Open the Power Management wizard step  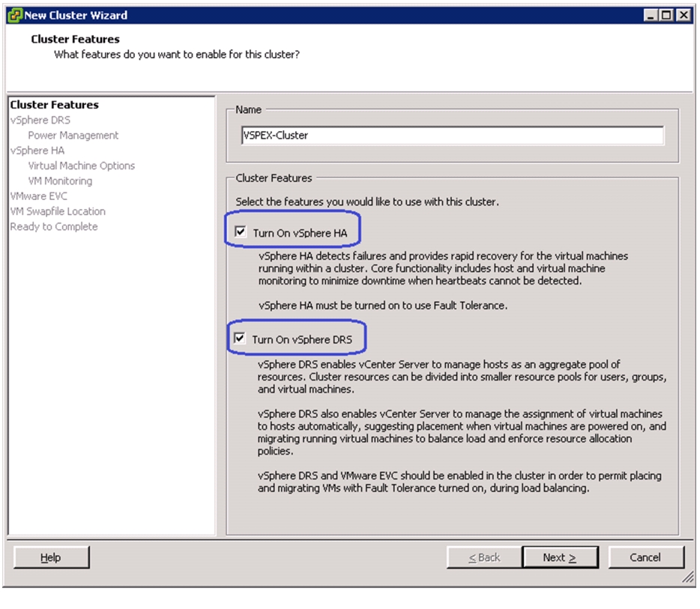pyautogui.click(x=73, y=135)
